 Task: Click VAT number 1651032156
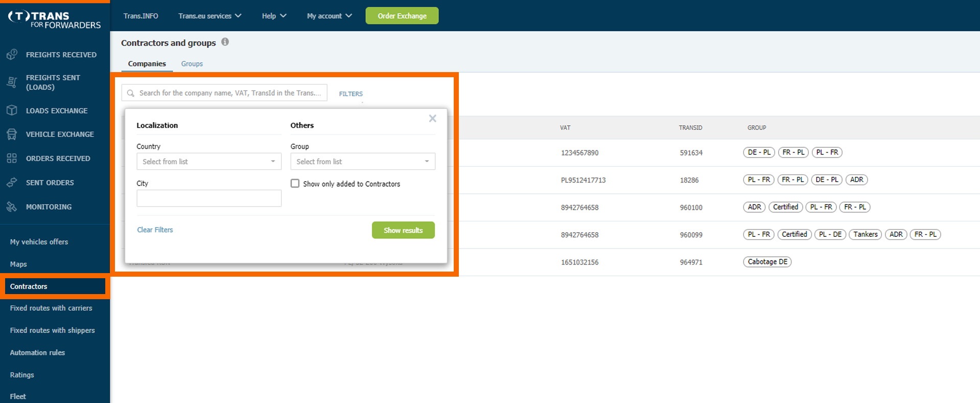[579, 262]
